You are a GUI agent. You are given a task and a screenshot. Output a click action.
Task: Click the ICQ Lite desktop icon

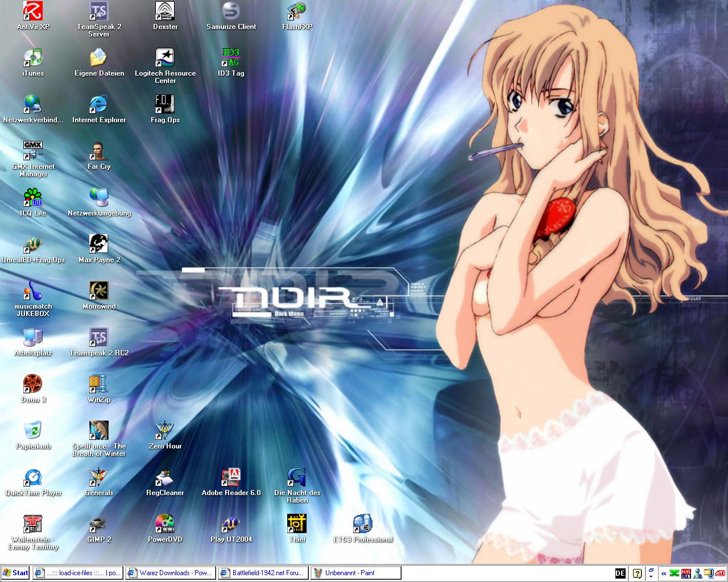33,202
